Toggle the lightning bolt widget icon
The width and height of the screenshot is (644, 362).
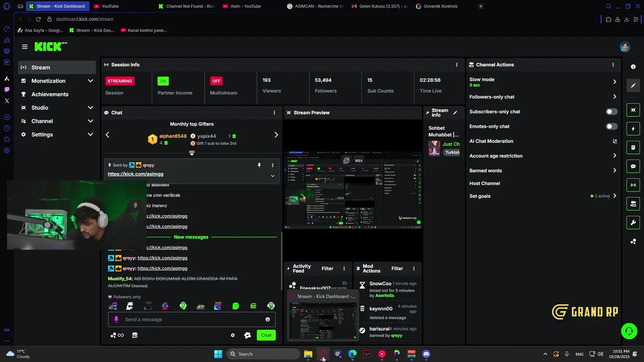[x=633, y=129]
